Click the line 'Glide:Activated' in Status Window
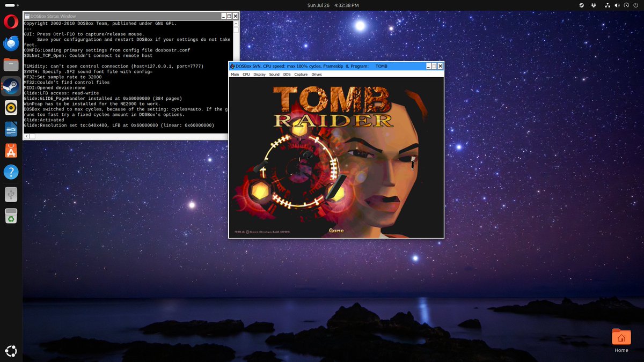Image resolution: width=644 pixels, height=362 pixels. tap(44, 120)
